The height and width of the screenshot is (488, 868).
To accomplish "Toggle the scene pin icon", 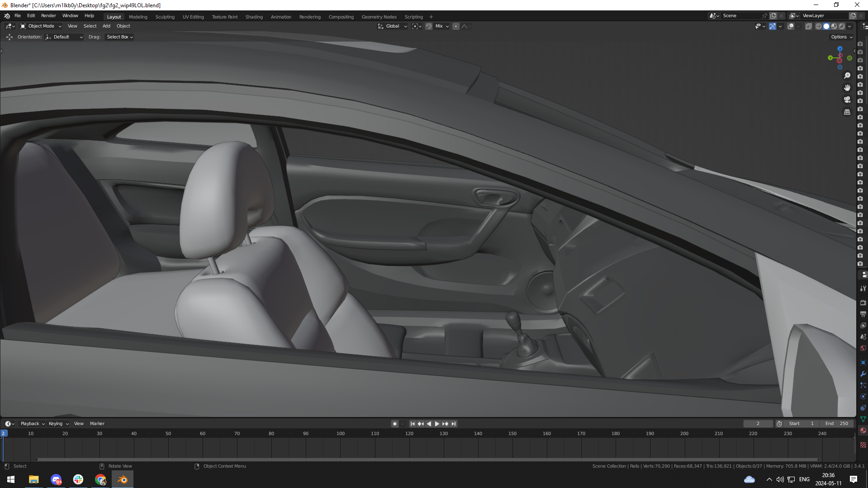I will 764,16.
